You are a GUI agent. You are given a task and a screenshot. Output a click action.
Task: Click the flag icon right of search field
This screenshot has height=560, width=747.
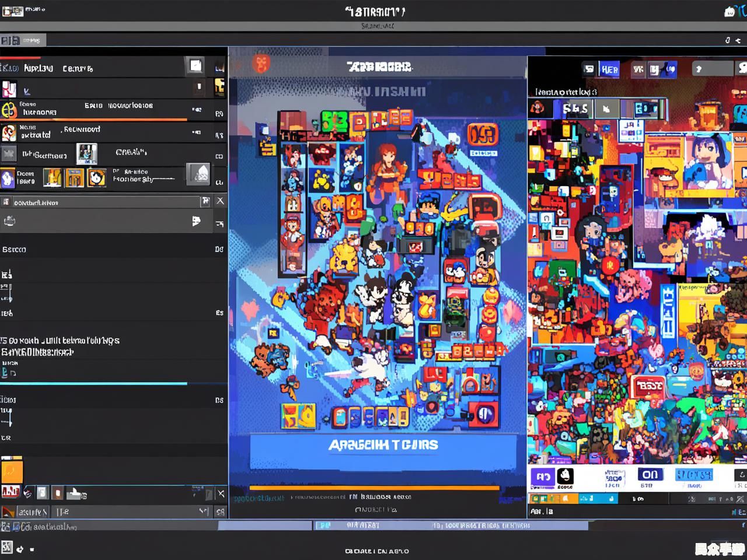click(x=205, y=201)
